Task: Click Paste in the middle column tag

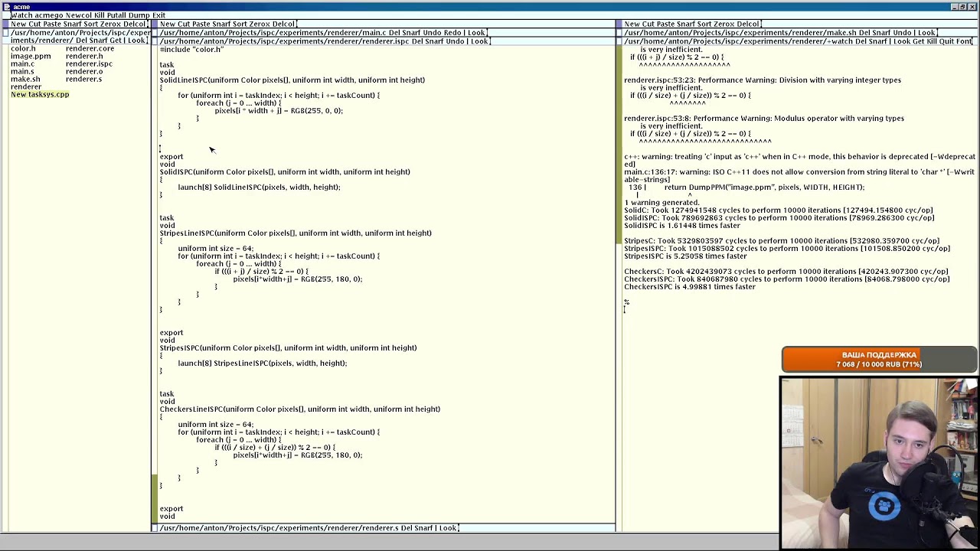Action: coord(201,24)
